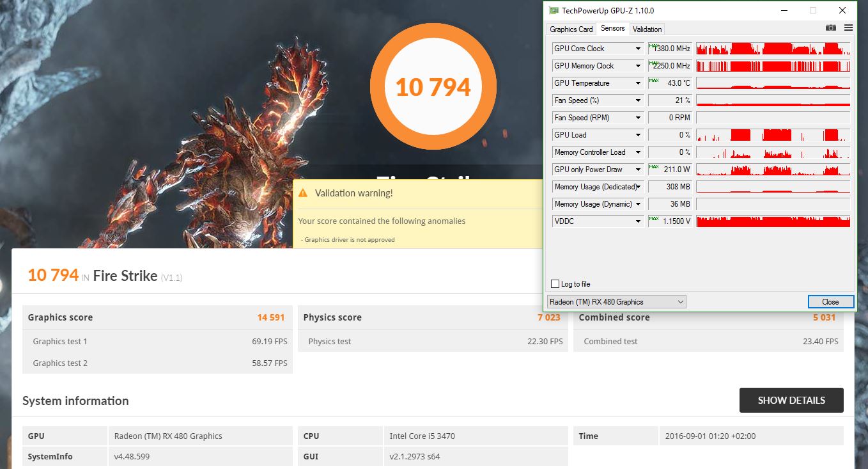Click the GPU-Z app icon in title bar
Viewport: 868px width, 469px height.
(553, 10)
